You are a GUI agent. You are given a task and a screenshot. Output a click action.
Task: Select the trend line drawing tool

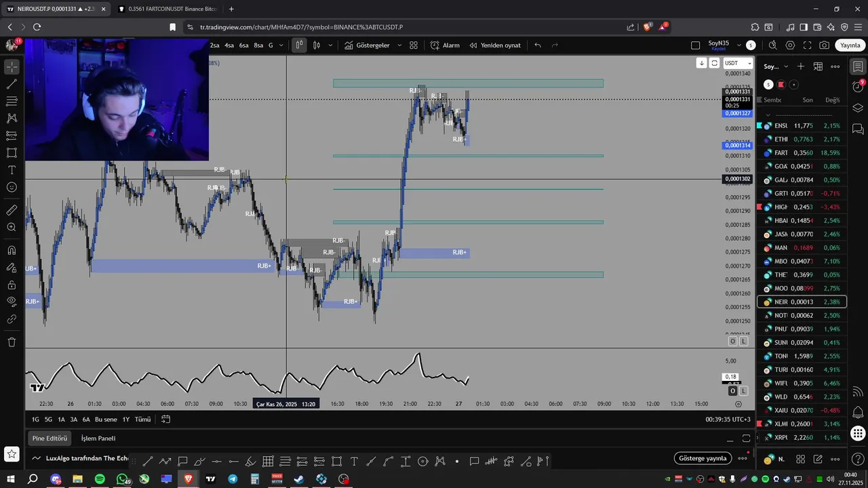coord(12,84)
